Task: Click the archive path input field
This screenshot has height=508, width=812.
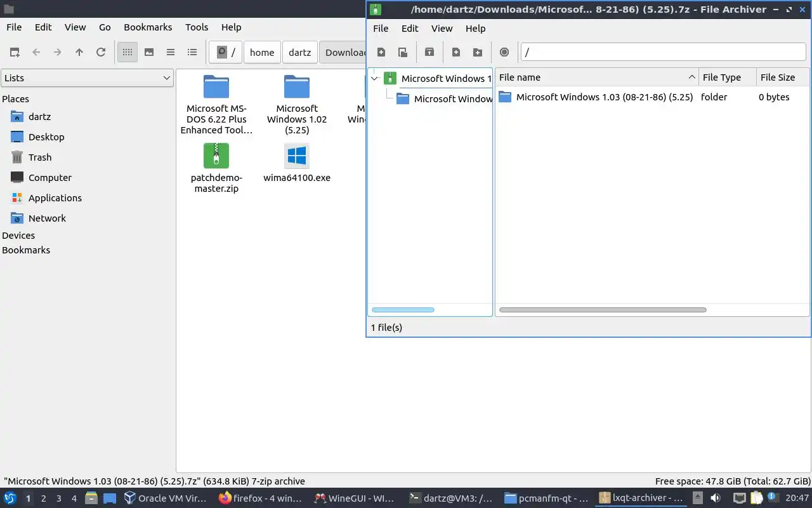Action: click(x=663, y=52)
